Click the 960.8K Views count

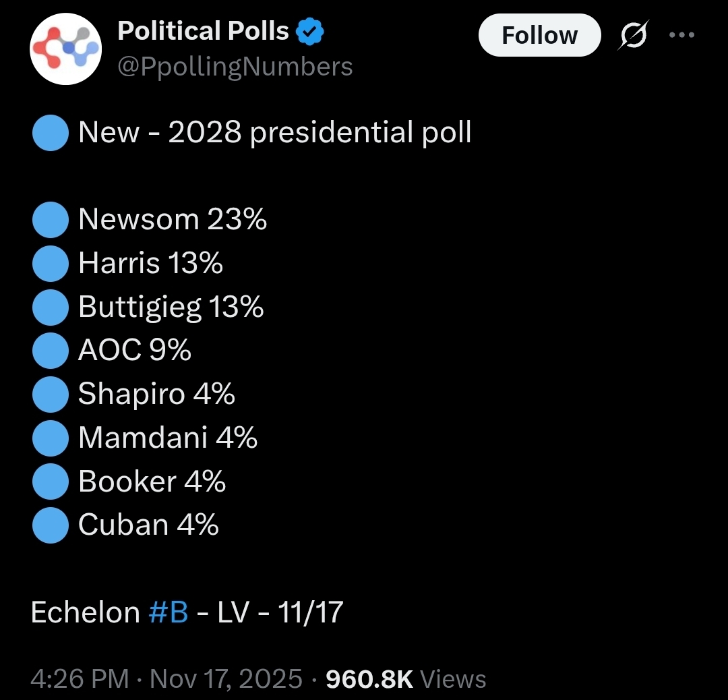click(x=406, y=678)
